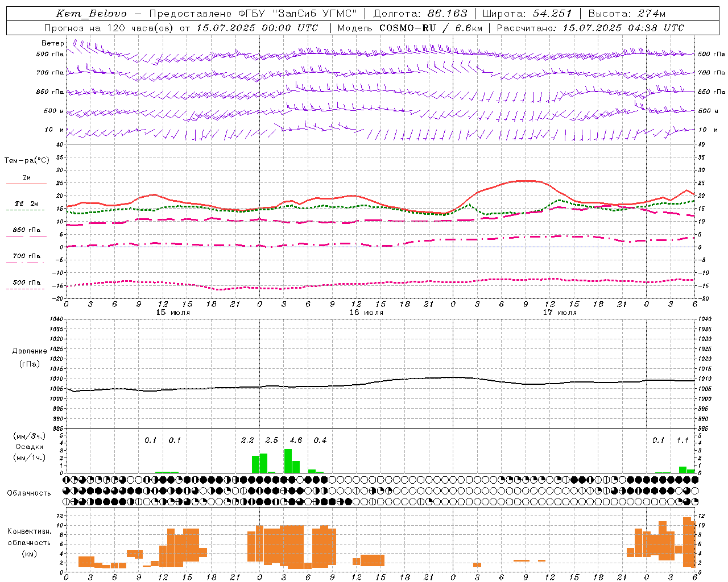Click the Конвективн. convective cloud label
This screenshot has width=728, height=582.
pos(29,531)
